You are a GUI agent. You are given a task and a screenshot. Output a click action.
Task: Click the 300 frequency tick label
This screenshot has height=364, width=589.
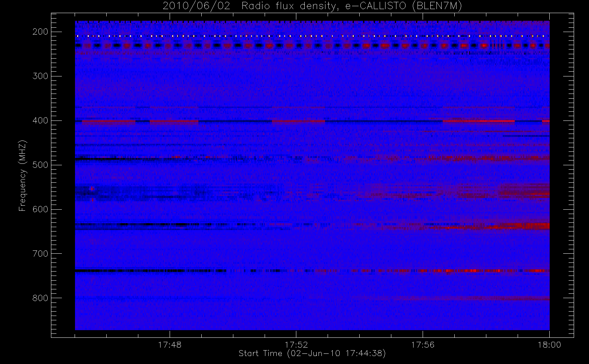point(40,76)
